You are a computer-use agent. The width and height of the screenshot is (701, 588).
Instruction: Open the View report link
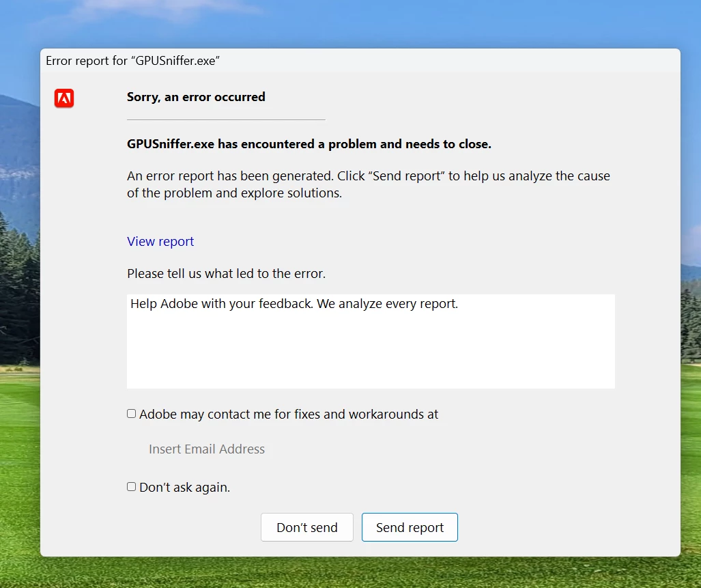tap(160, 242)
